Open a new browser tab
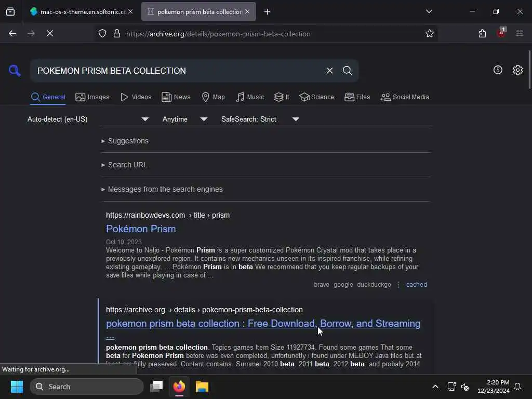This screenshot has height=399, width=532. pyautogui.click(x=268, y=12)
